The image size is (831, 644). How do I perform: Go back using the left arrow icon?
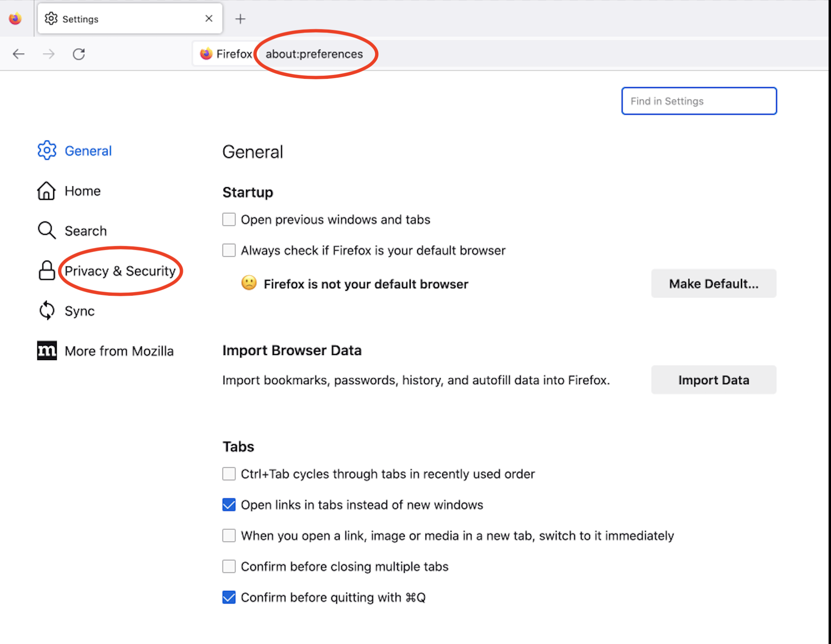(19, 54)
